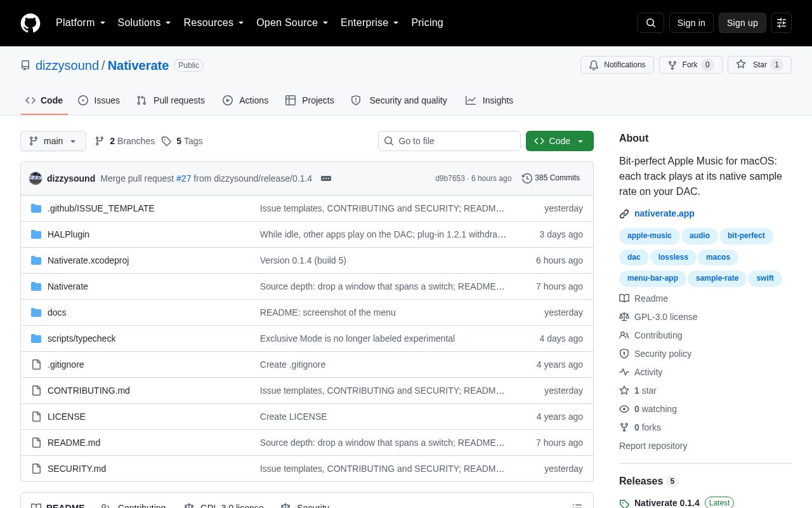Click dizzysound avatar in commit row

pyautogui.click(x=36, y=178)
